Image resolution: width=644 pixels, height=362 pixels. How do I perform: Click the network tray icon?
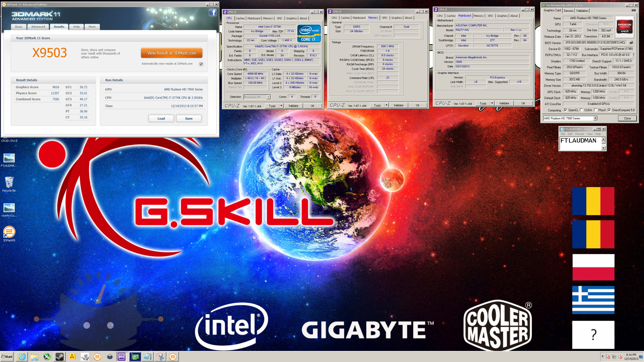pyautogui.click(x=614, y=357)
